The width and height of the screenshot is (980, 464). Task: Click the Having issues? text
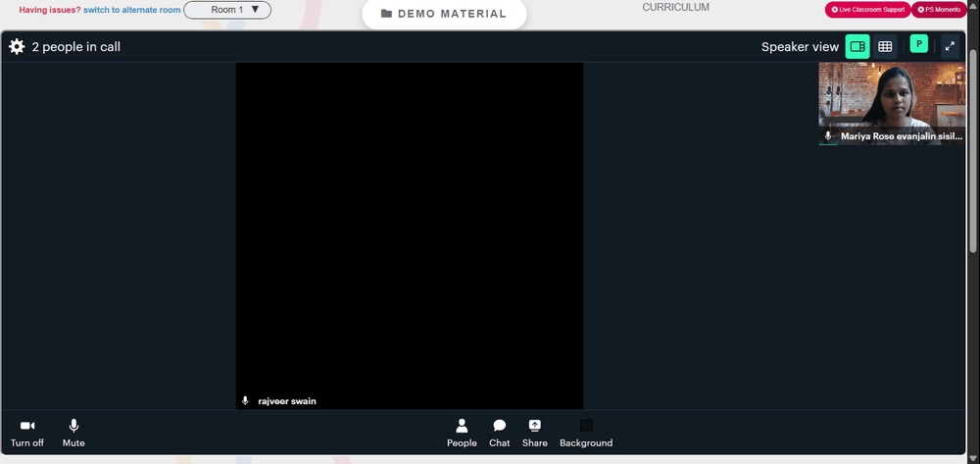[50, 10]
